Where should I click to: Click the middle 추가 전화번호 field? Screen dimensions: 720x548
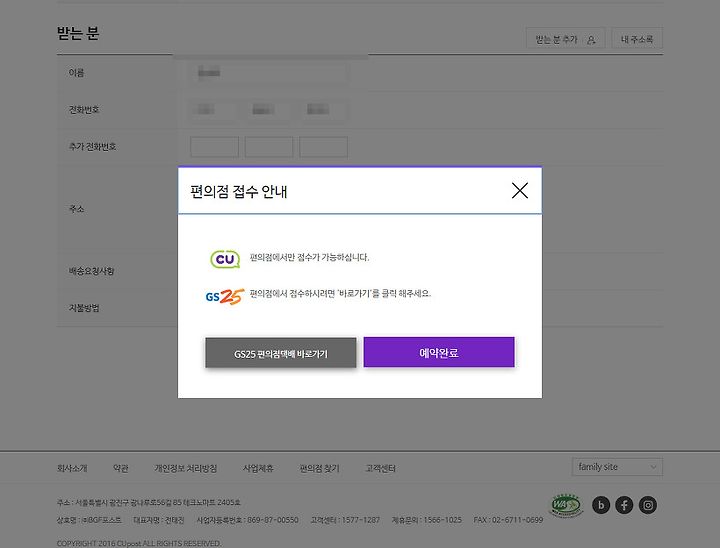click(x=269, y=147)
